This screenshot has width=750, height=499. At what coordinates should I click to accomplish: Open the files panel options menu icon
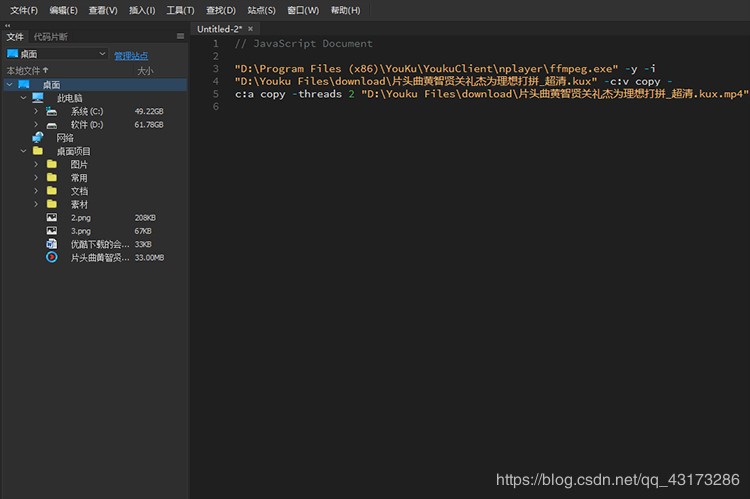point(180,37)
